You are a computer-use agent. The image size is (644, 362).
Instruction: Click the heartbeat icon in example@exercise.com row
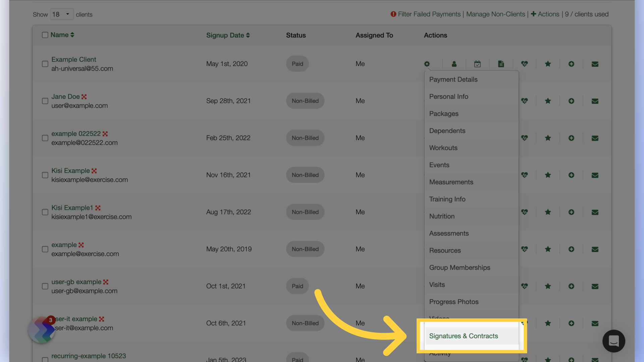click(x=524, y=249)
